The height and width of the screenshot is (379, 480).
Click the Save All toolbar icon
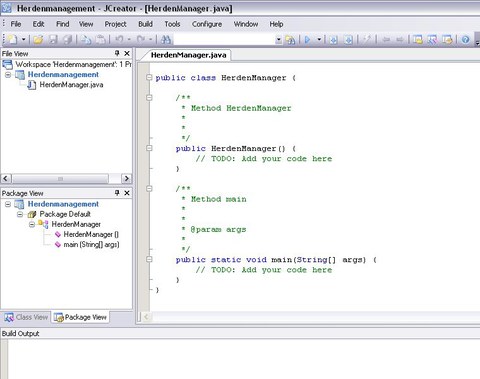pos(68,40)
